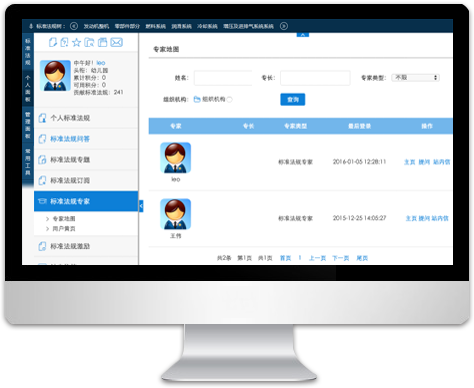Click the 2015-12-25 14:05:27 last login cell
Image resolution: width=474 pixels, height=388 pixels.
click(359, 218)
